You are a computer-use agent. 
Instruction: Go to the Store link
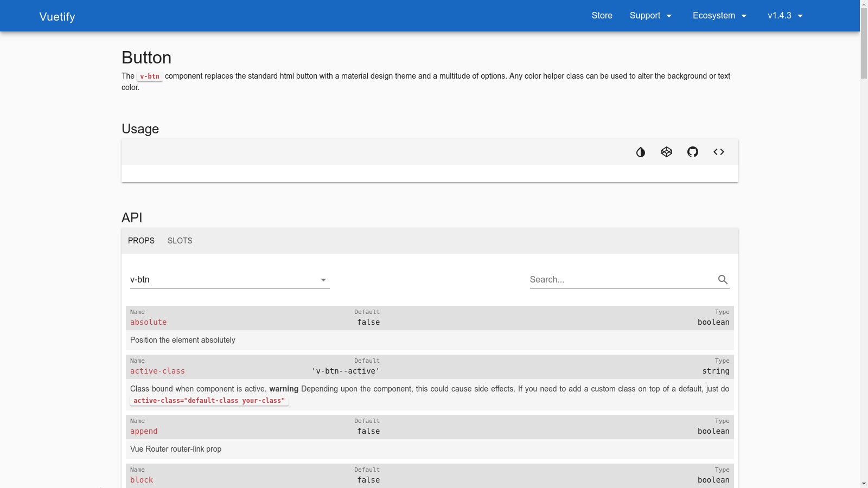coord(602,16)
